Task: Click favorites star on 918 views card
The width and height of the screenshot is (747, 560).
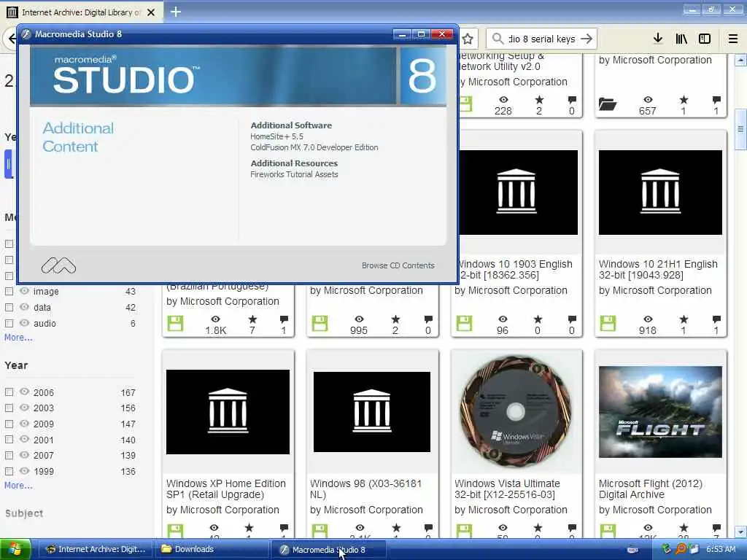Action: pos(684,319)
